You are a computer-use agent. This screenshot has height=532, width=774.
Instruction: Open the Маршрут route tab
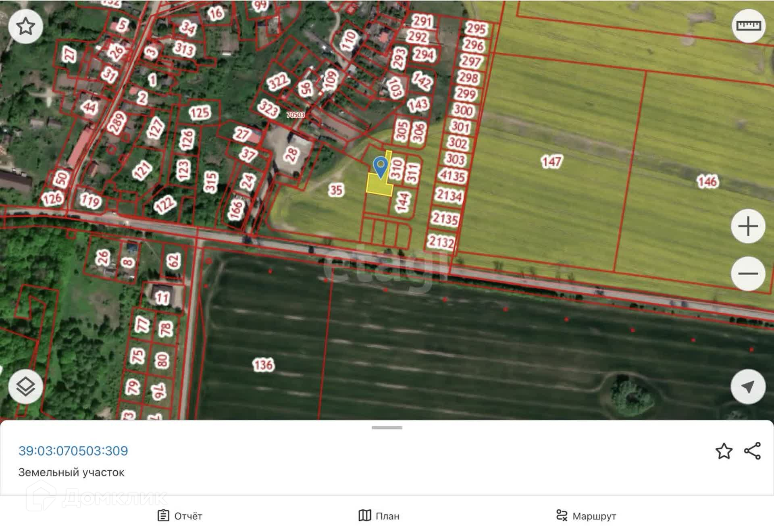(x=586, y=516)
